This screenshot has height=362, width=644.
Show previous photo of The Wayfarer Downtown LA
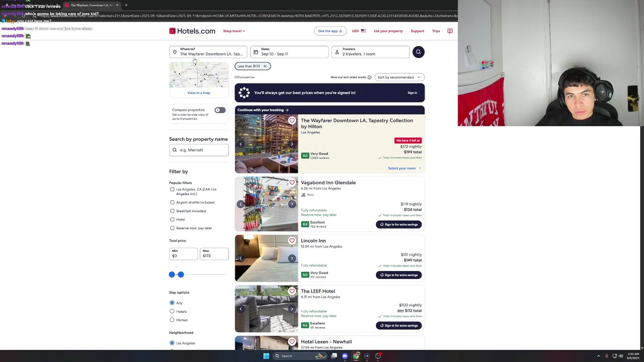[240, 144]
